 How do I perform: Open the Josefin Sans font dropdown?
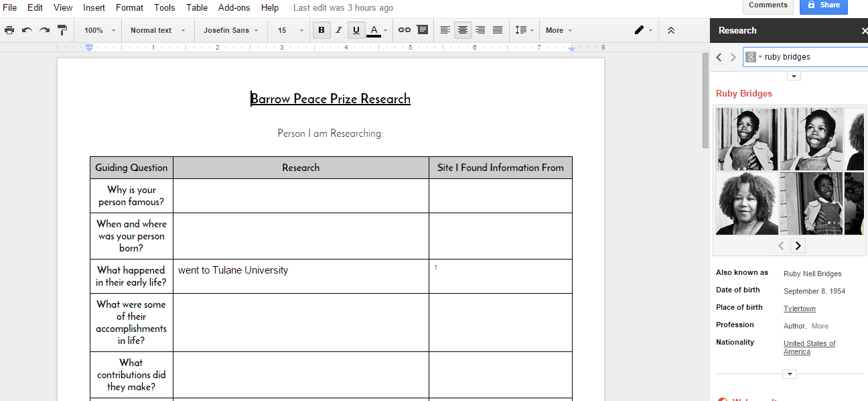230,30
